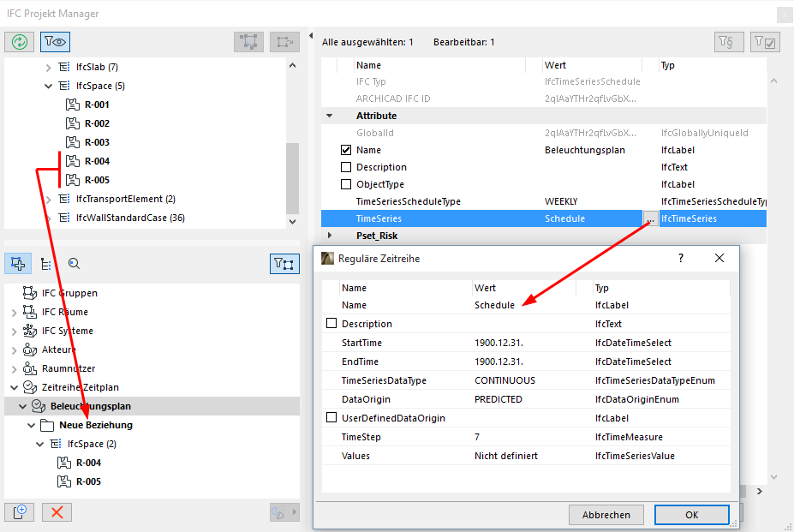Close the Reguläre Zeitreihe dialog
The image size is (794, 532).
coord(719,258)
